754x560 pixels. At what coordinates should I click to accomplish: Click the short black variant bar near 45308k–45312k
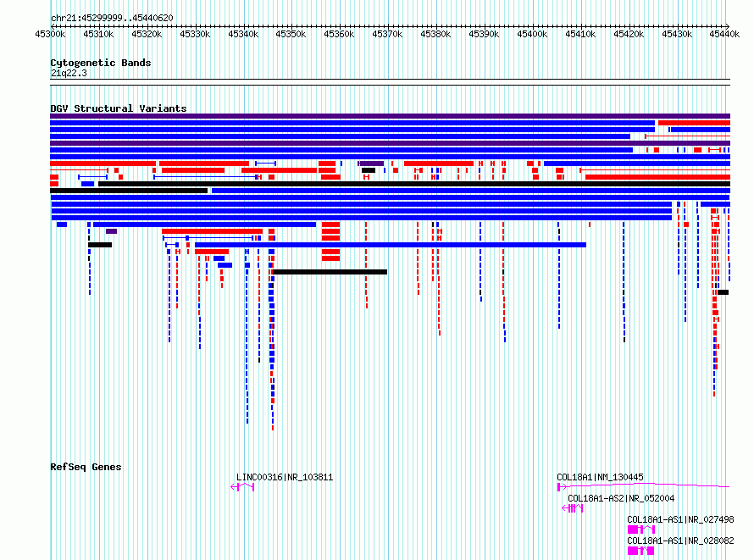(x=100, y=245)
